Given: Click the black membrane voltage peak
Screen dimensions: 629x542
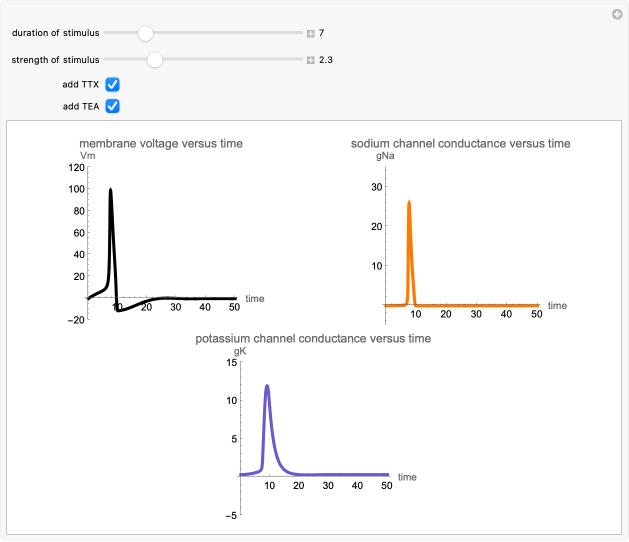Looking at the screenshot, I should coord(110,190).
